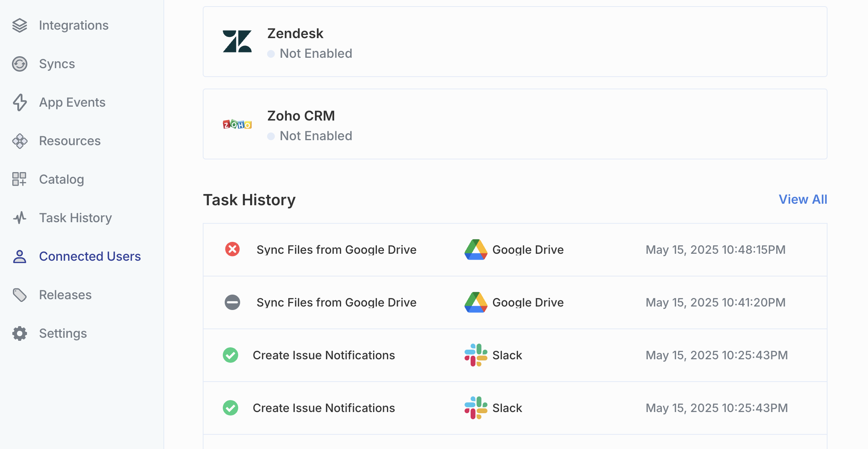Click the App Events lightning bolt icon
Image resolution: width=868 pixels, height=449 pixels.
tap(20, 102)
